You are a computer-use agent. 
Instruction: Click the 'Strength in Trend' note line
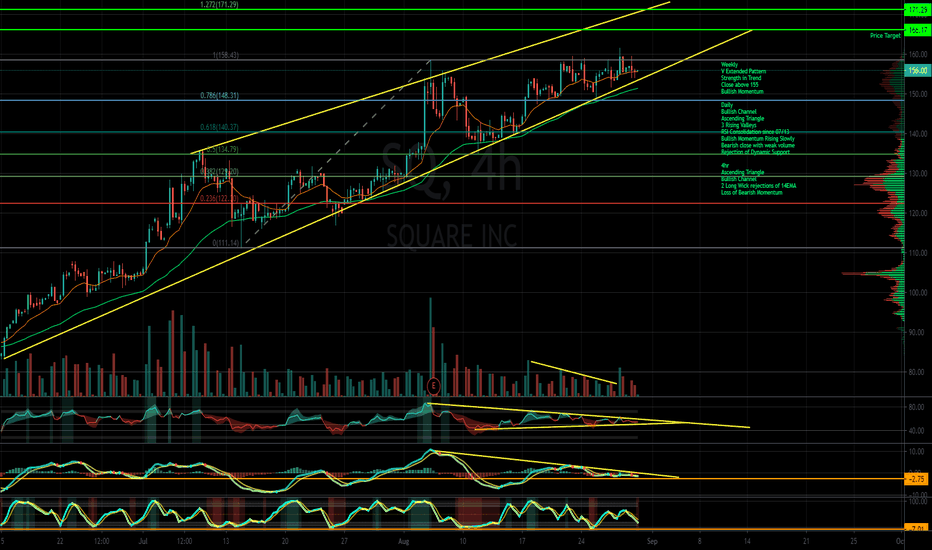point(741,78)
